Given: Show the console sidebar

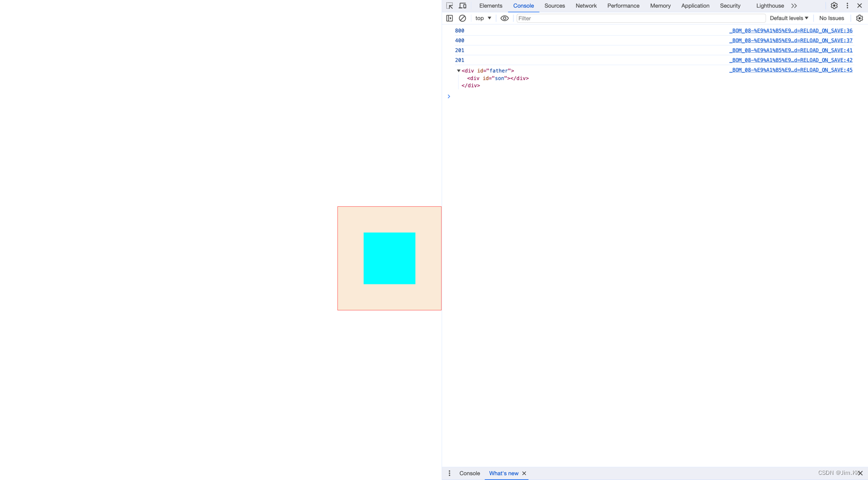Looking at the screenshot, I should pyautogui.click(x=449, y=18).
